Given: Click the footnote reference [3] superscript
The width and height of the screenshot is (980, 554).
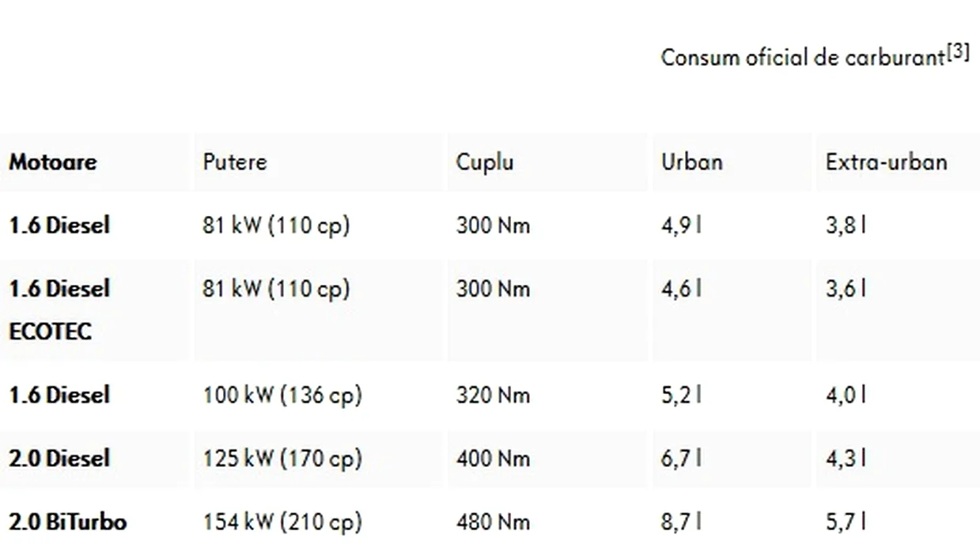Looking at the screenshot, I should [x=957, y=54].
